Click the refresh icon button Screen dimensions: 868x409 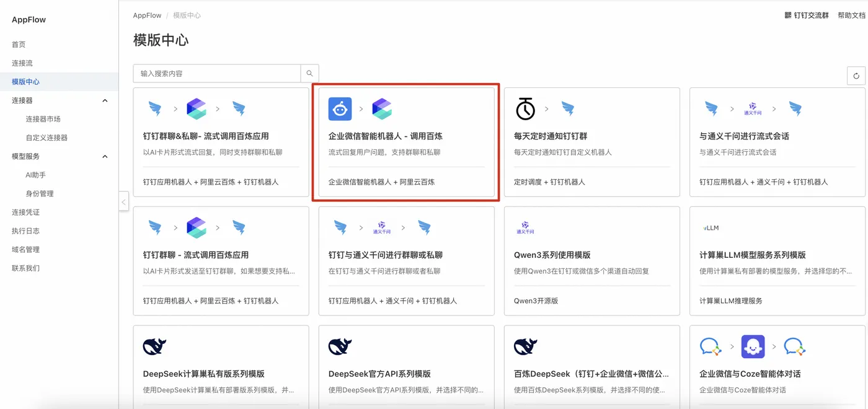[x=856, y=76]
